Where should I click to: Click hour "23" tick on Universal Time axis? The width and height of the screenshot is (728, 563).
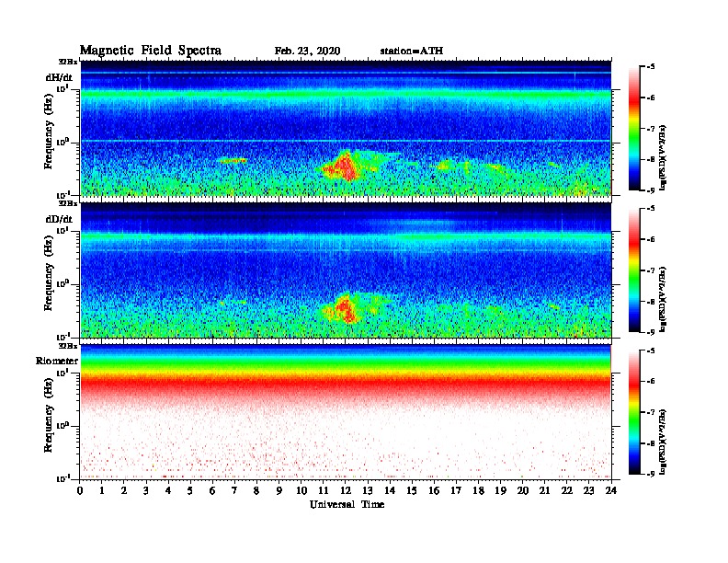pos(589,491)
